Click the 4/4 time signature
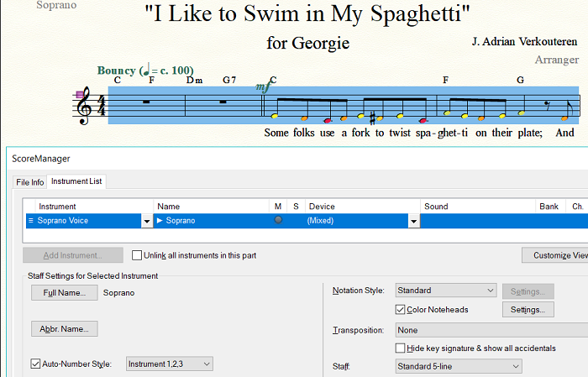The height and width of the screenshot is (377, 588). point(102,105)
